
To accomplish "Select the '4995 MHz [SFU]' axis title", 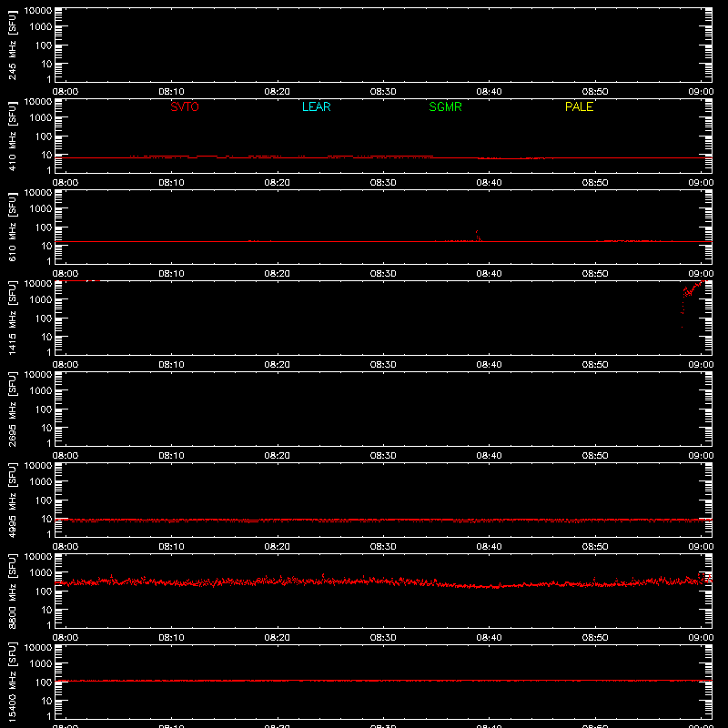I will [x=13, y=500].
